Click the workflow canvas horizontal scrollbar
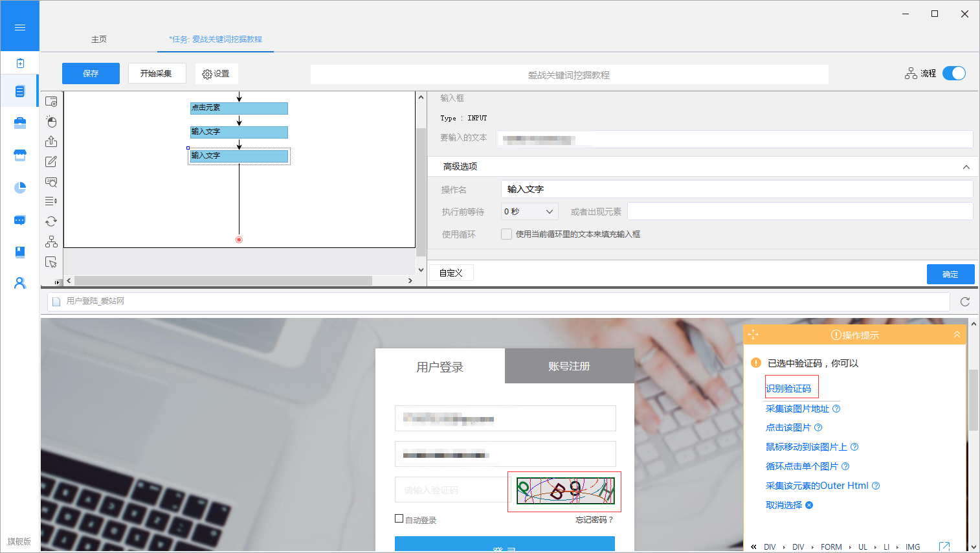This screenshot has height=553, width=980. (x=223, y=281)
